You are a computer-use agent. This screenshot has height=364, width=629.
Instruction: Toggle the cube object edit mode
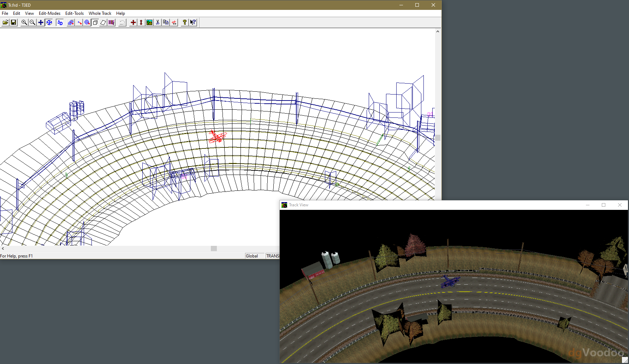[95, 23]
